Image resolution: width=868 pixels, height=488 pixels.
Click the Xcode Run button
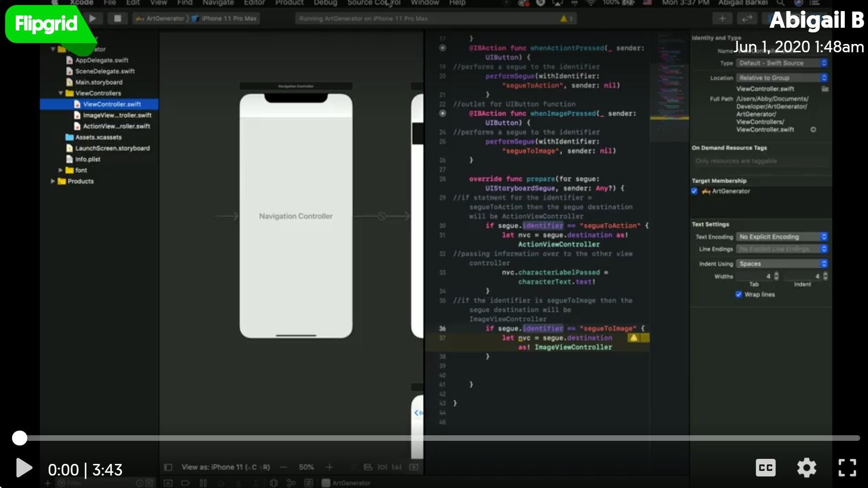click(x=93, y=19)
